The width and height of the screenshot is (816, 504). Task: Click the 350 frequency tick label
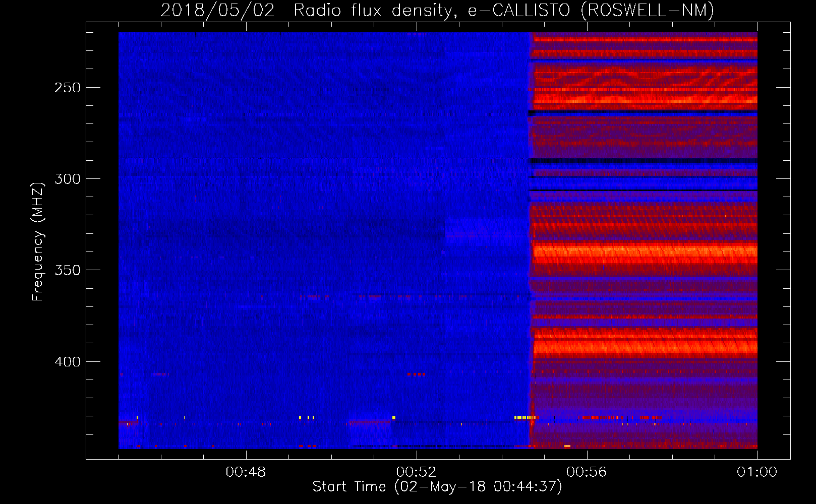68,271
